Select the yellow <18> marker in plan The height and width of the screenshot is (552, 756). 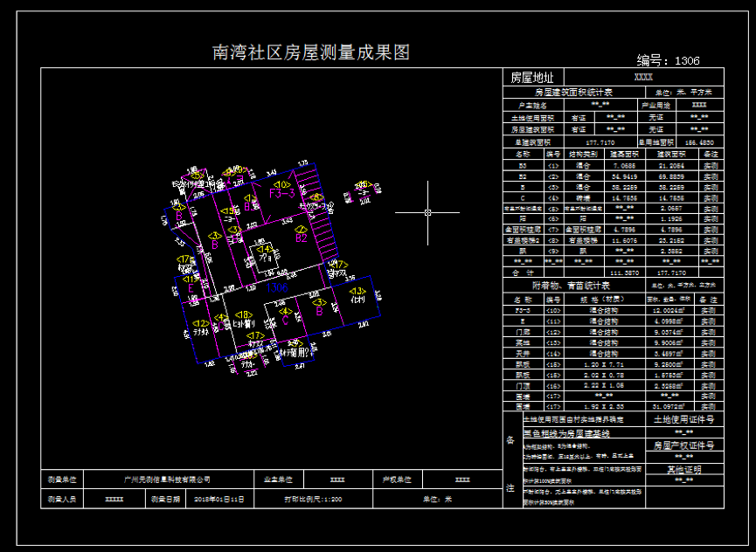[x=245, y=314]
